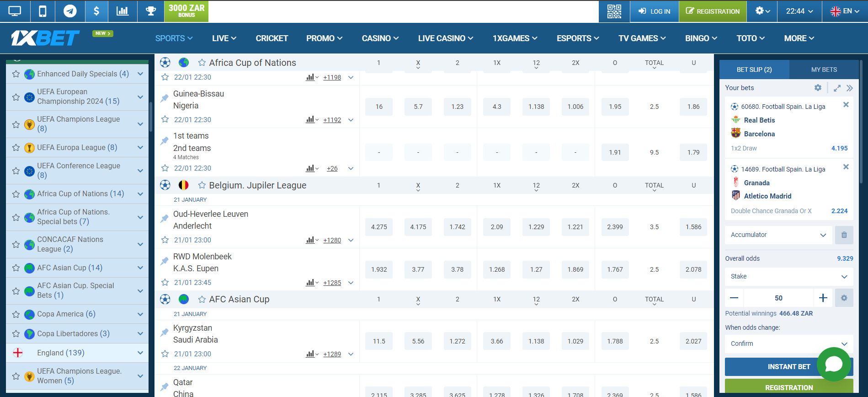Favorite Copa America in sidebar
Image resolution: width=868 pixels, height=397 pixels.
click(16, 315)
